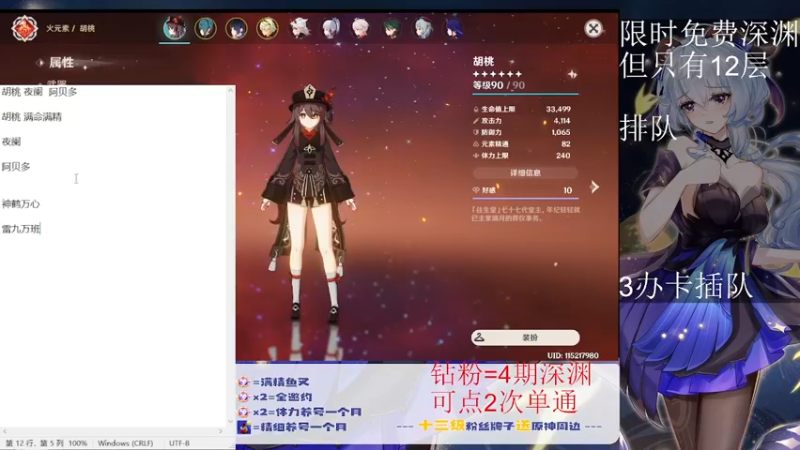Click Windows (CRLF) in Notepad's status bar
The width and height of the screenshot is (800, 450).
(x=125, y=443)
